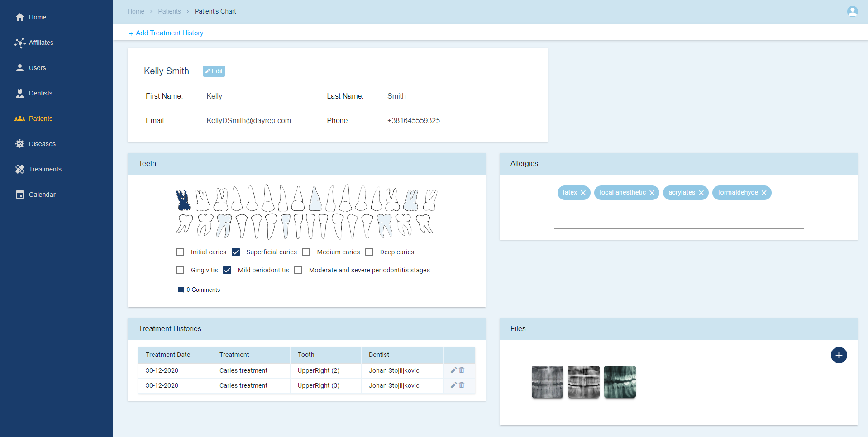Remove the local anesthetic allergy chip
Image resolution: width=868 pixels, height=437 pixels.
click(x=652, y=193)
